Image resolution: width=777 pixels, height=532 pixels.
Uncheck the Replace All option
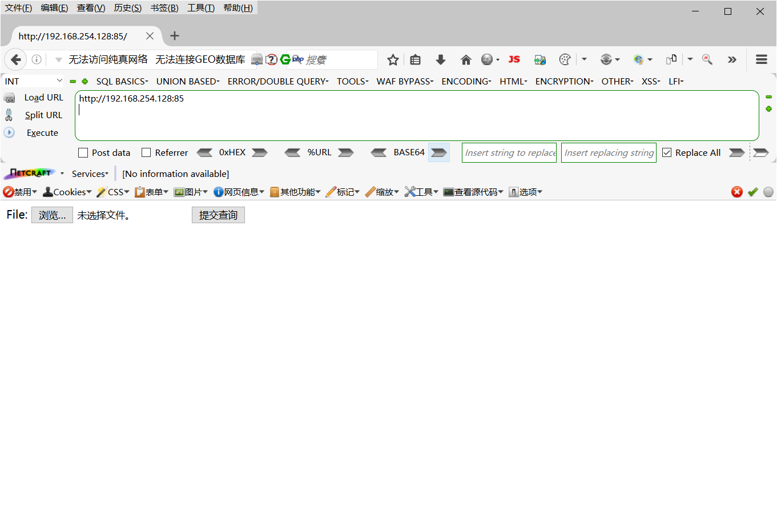667,152
